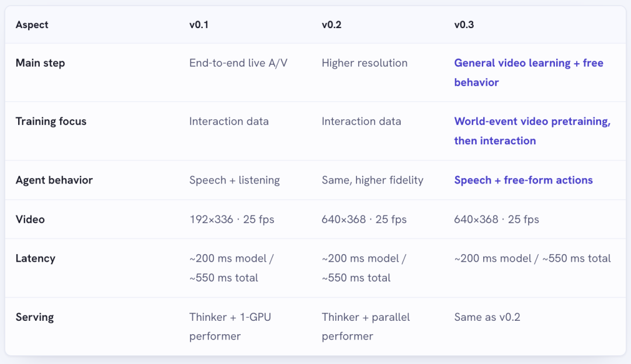Click the Serving row label
Screen dimensions: 631x364
coord(34,317)
